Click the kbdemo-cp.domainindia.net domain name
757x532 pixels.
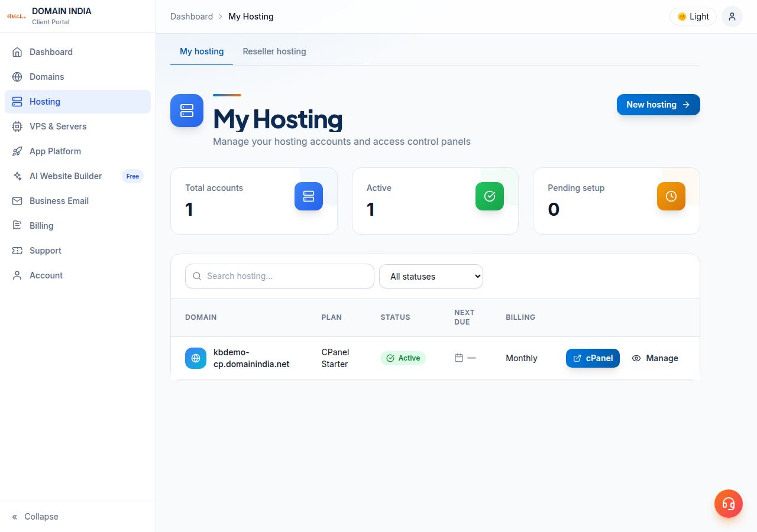pos(251,358)
